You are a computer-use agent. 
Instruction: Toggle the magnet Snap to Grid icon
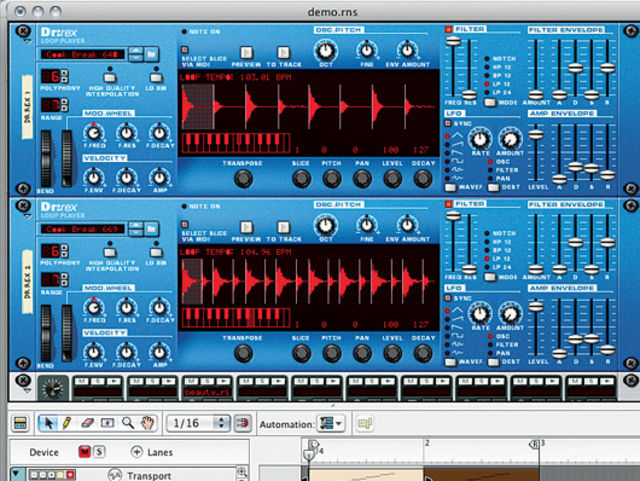242,423
